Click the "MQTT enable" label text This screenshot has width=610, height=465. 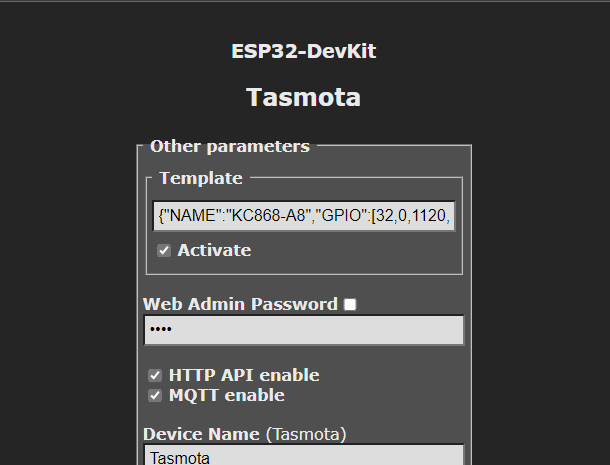tap(226, 395)
